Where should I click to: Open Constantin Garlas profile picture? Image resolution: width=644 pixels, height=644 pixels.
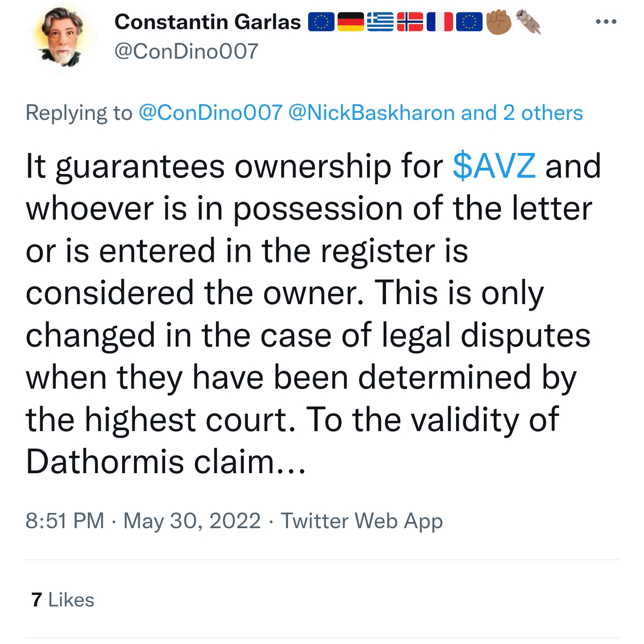point(61,38)
